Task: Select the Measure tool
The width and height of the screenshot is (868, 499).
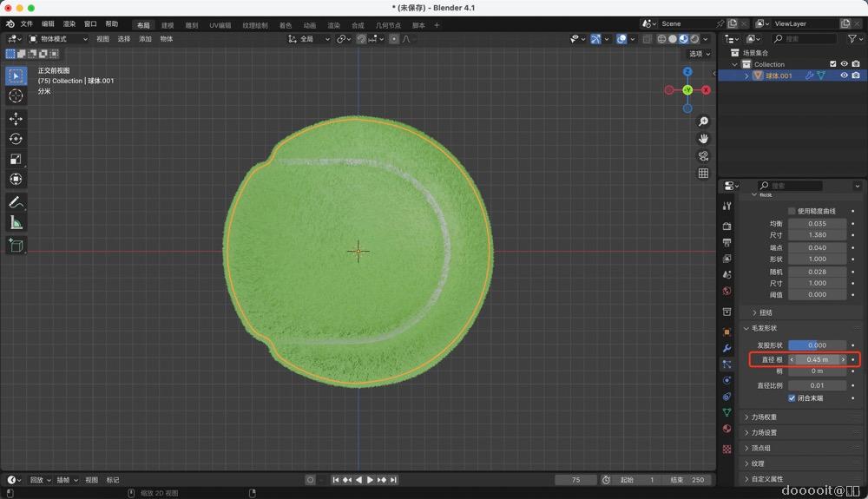Action: [16, 223]
